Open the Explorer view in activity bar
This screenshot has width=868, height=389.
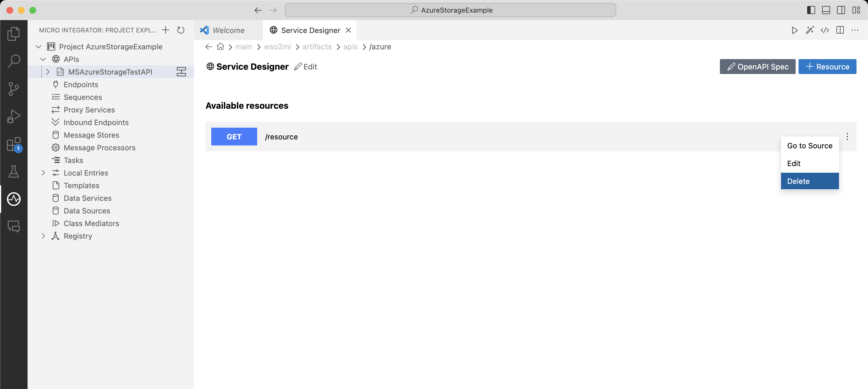[13, 33]
